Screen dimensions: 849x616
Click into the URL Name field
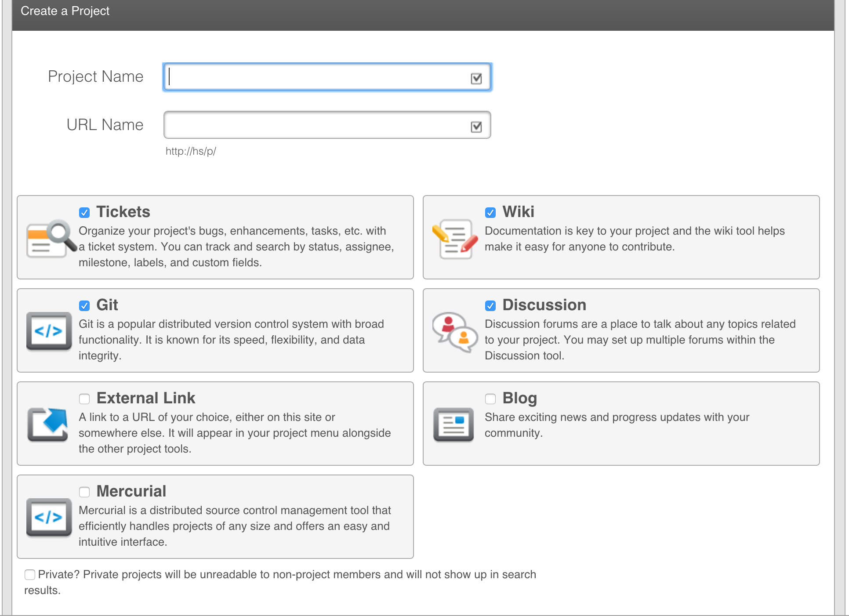(x=316, y=125)
